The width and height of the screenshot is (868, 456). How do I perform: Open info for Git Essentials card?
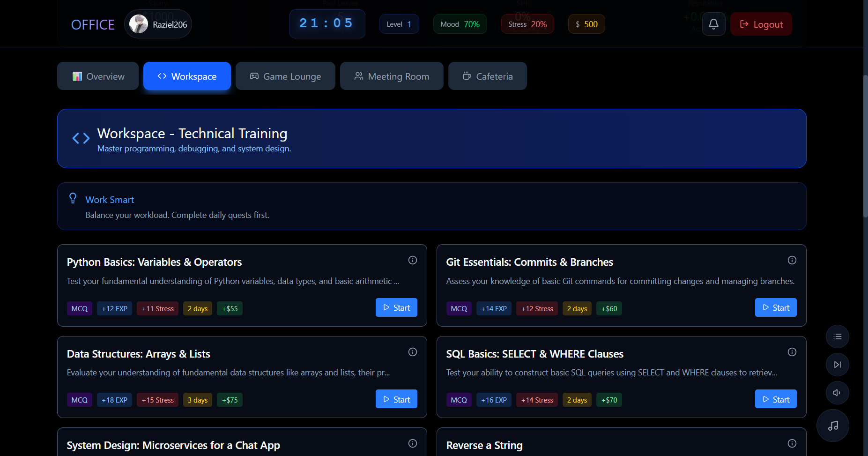click(792, 260)
